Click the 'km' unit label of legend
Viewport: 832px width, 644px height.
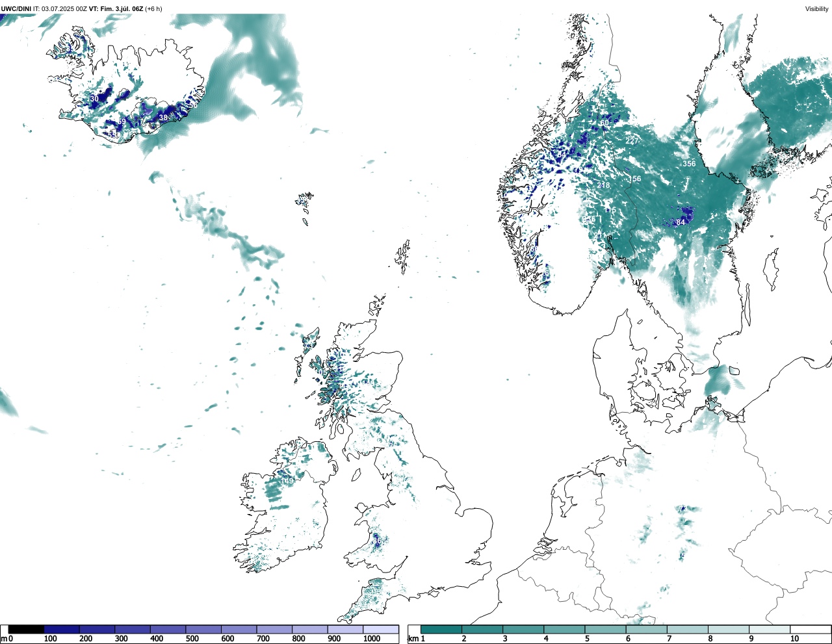point(414,639)
